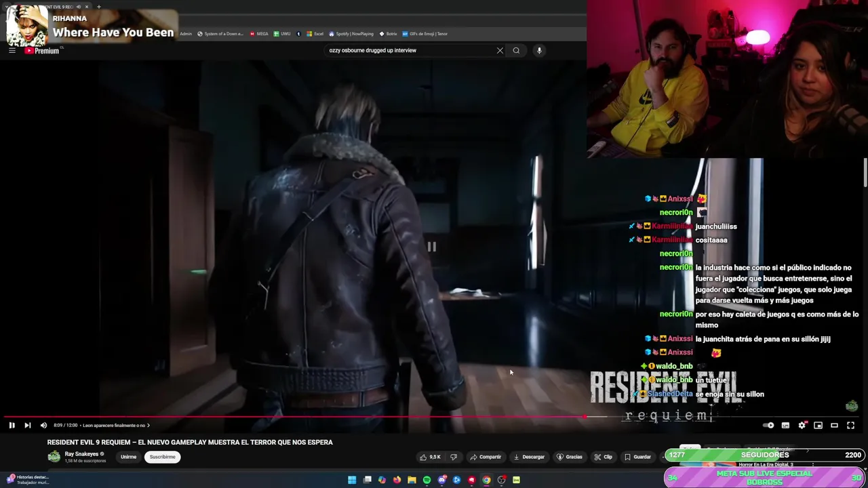868x488 pixels.
Task: Open Firefox from taskbar
Action: click(397, 480)
